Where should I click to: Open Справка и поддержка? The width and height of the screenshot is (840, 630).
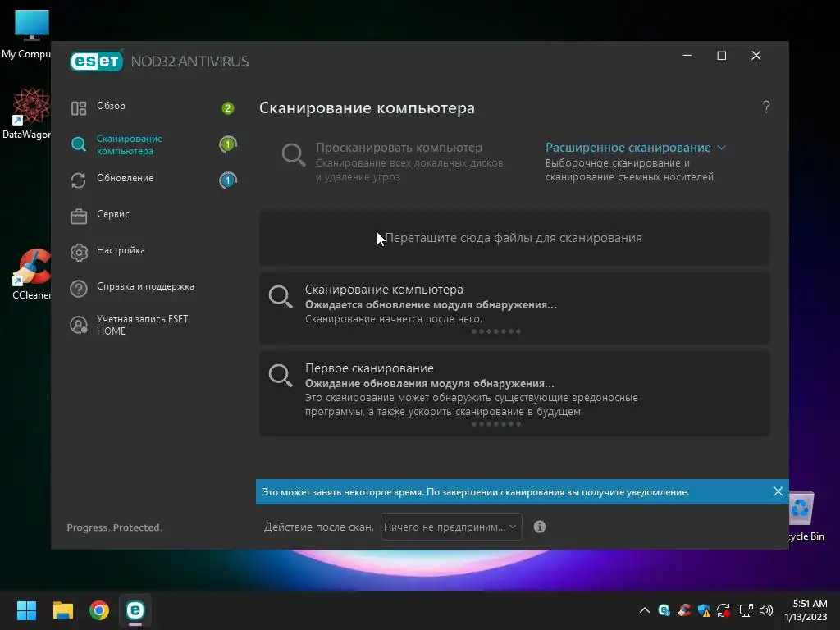146,286
